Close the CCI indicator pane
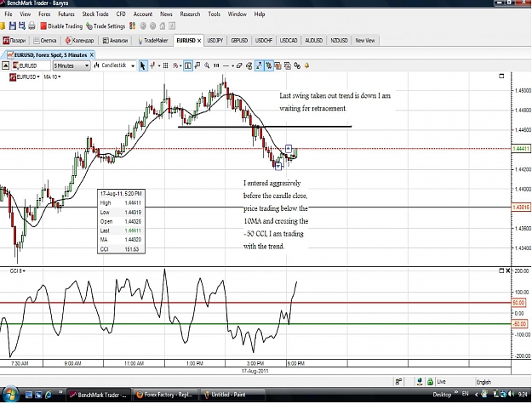This screenshot has width=532, height=404. click(x=508, y=270)
